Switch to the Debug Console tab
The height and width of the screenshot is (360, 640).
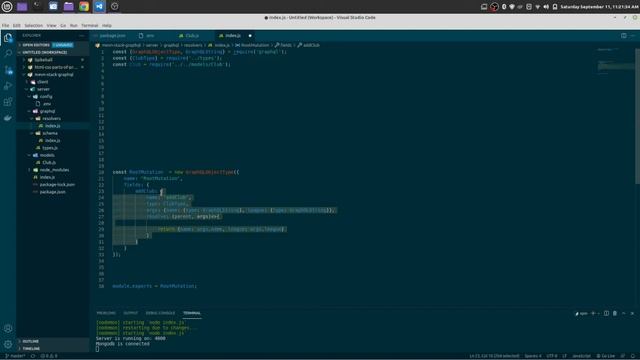(160, 313)
